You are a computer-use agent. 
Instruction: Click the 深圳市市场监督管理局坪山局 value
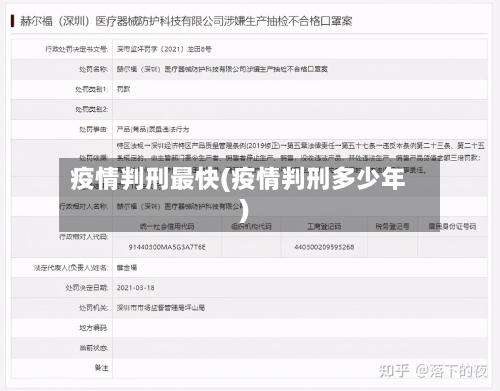point(161,308)
